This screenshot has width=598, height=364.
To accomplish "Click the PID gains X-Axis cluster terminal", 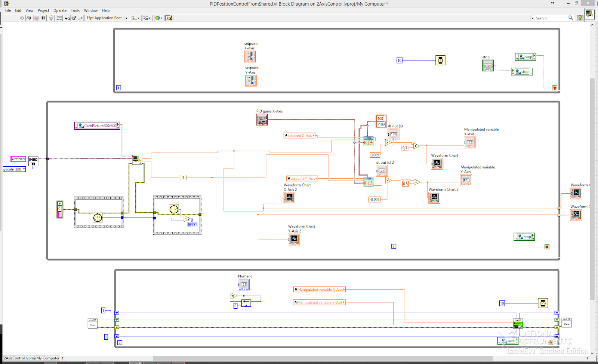I will click(262, 120).
